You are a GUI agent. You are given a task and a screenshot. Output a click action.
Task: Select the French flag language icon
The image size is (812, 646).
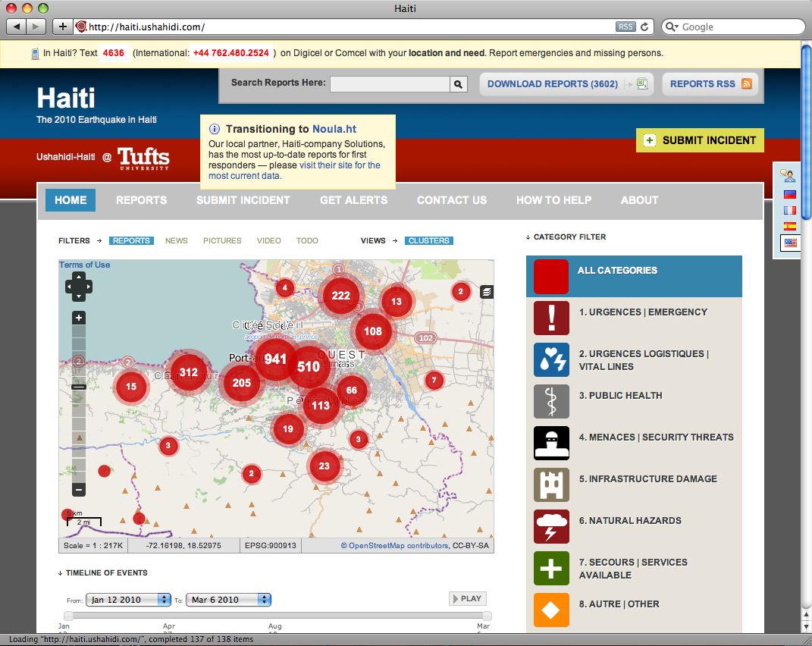(x=790, y=210)
